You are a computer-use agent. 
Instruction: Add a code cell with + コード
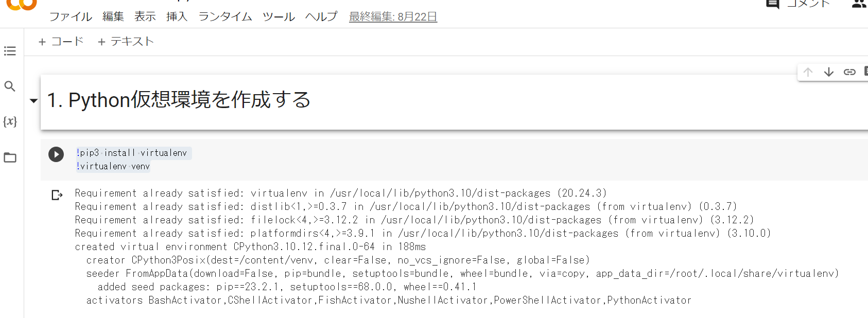tap(61, 42)
